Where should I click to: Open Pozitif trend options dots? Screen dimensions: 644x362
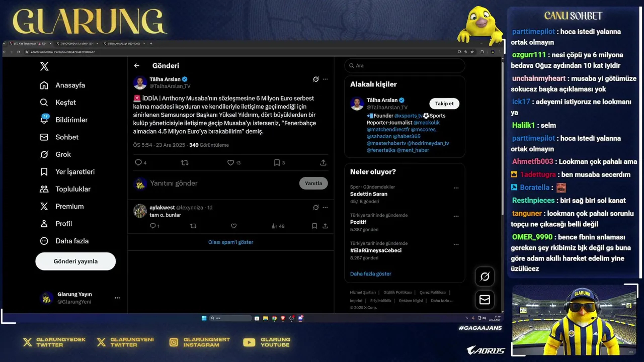(456, 216)
